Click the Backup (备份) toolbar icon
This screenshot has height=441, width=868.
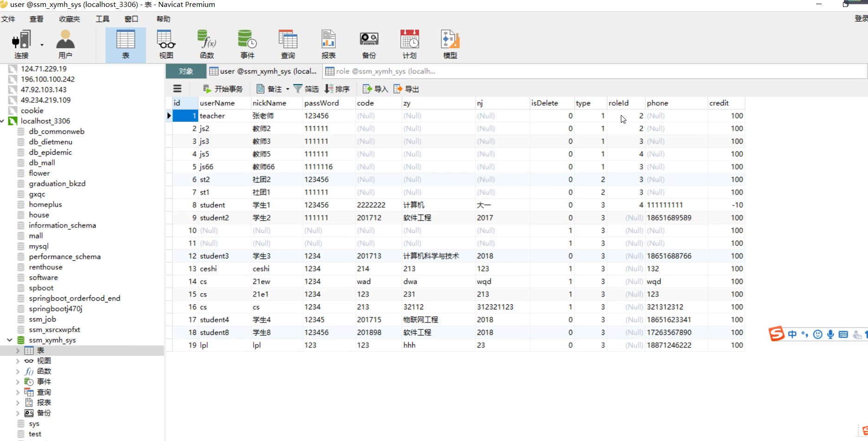[369, 44]
